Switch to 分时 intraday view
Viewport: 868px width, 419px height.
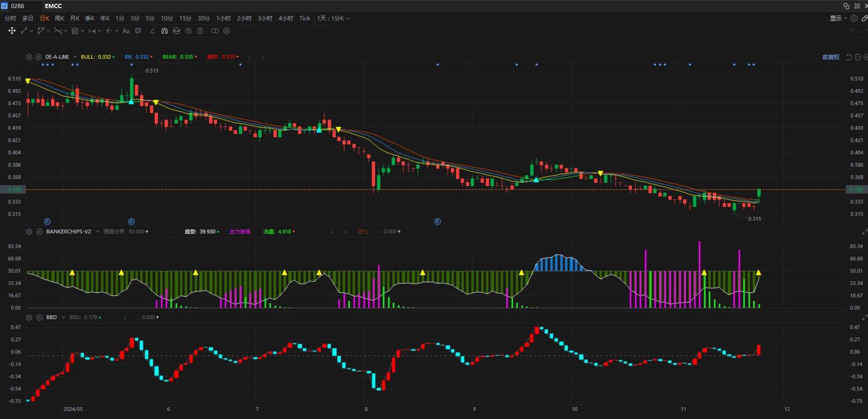point(10,18)
